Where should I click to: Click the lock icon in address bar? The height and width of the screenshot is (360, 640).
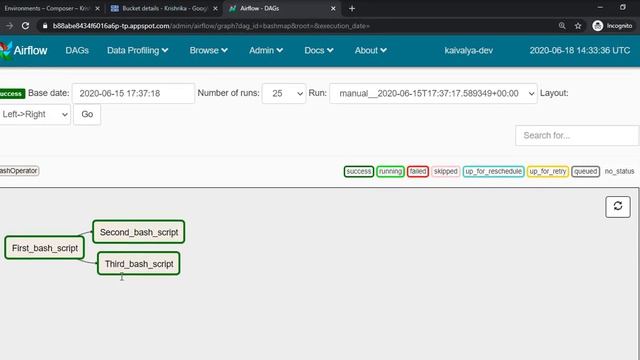tap(45, 26)
